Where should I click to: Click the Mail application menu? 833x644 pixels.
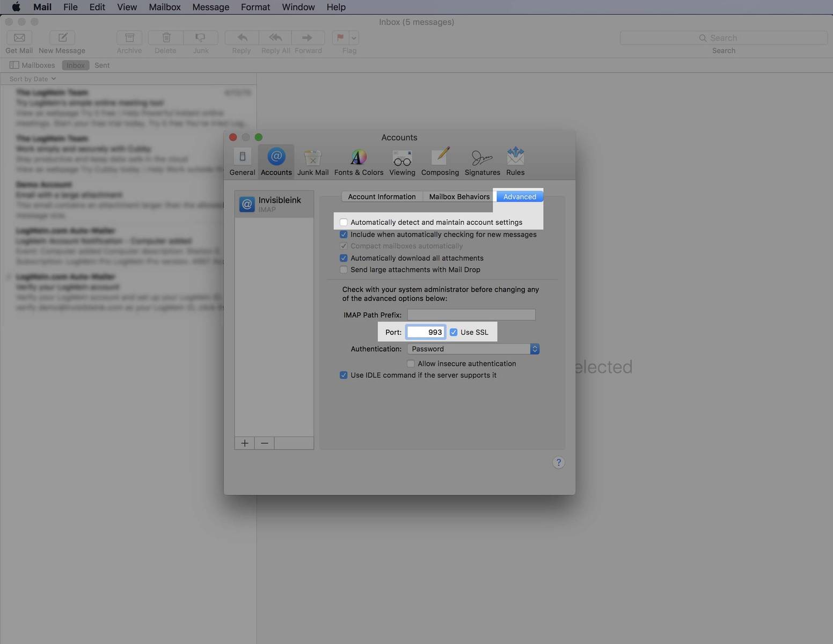(x=42, y=7)
